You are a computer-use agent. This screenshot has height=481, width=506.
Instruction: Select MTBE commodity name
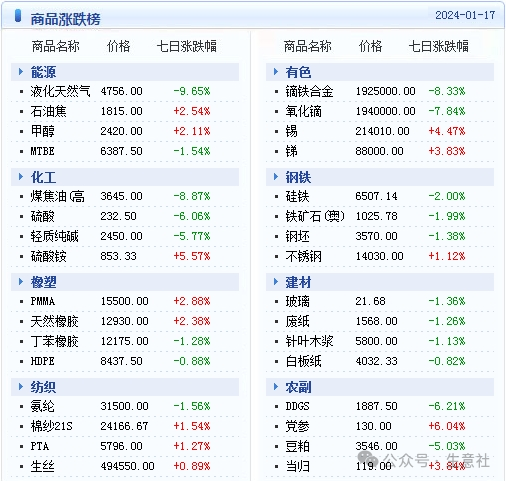pos(43,151)
